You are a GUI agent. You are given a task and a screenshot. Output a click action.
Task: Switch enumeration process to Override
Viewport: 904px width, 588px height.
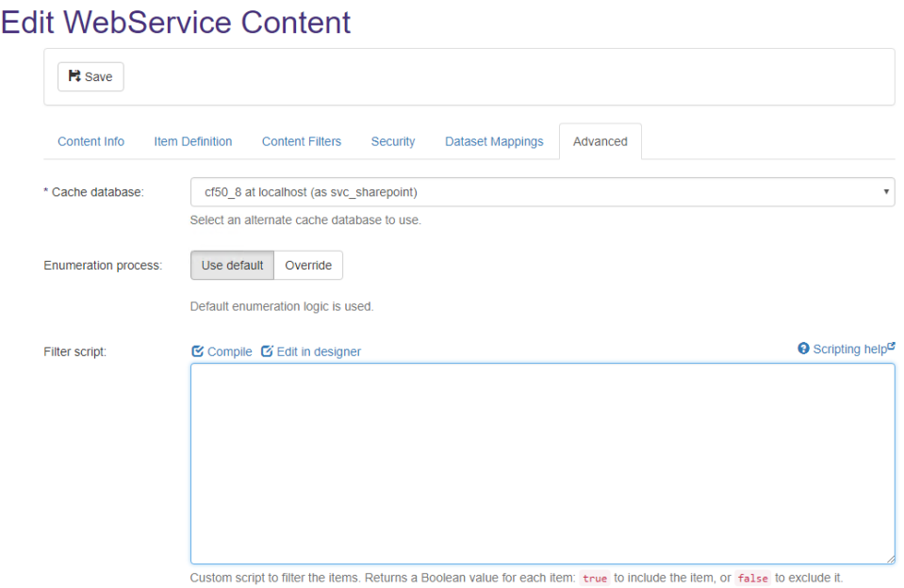tap(308, 266)
